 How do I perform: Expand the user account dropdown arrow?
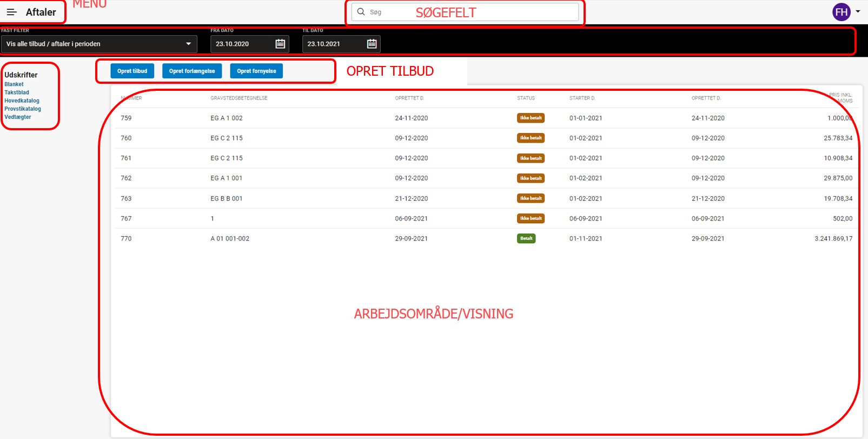pos(858,11)
